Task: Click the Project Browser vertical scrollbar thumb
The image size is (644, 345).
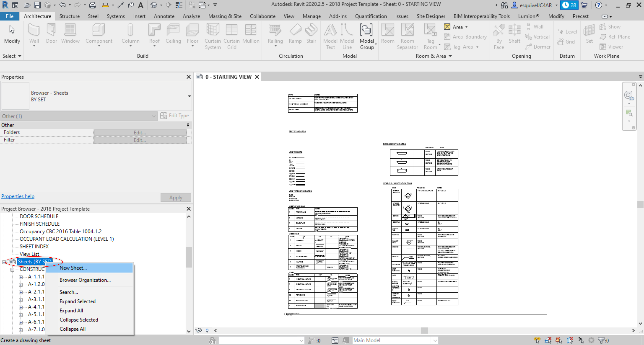Action: 189,257
